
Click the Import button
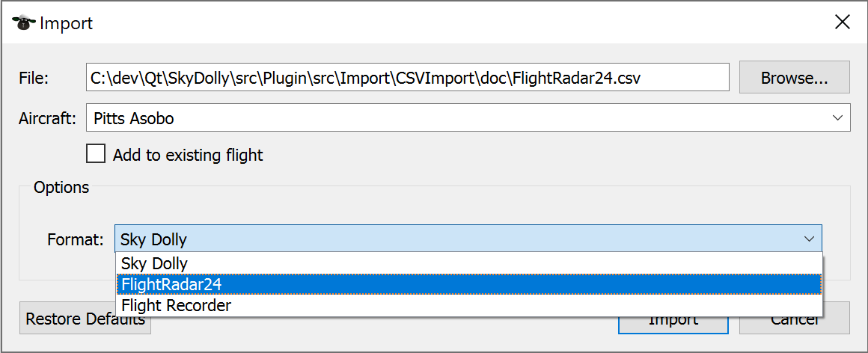point(673,320)
